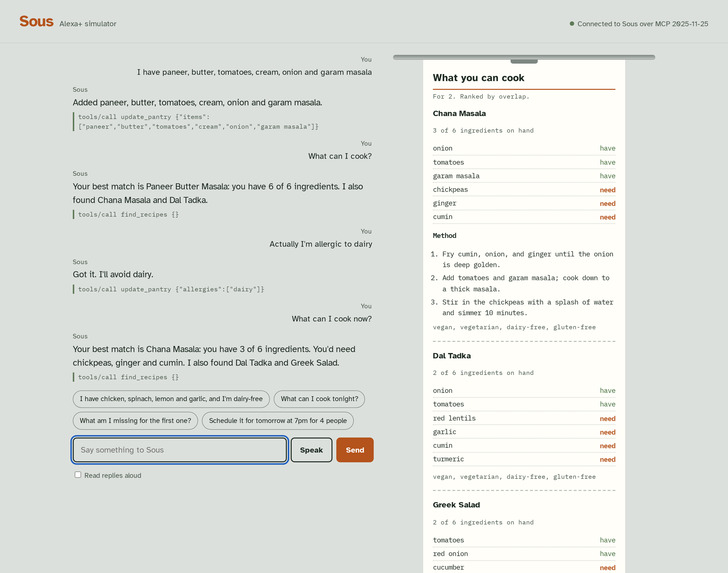Image resolution: width=728 pixels, height=573 pixels.
Task: Choose the 'What can I cook tonight?' suggestion
Action: pyautogui.click(x=319, y=399)
